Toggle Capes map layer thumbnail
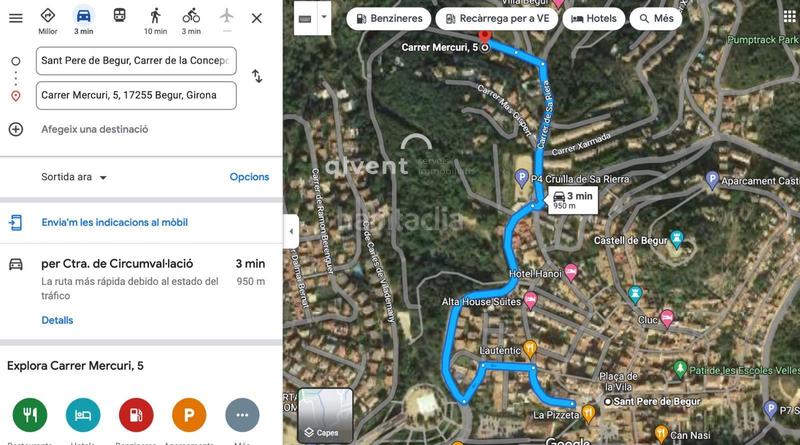Screen dimensions: 800x445 tap(325, 414)
